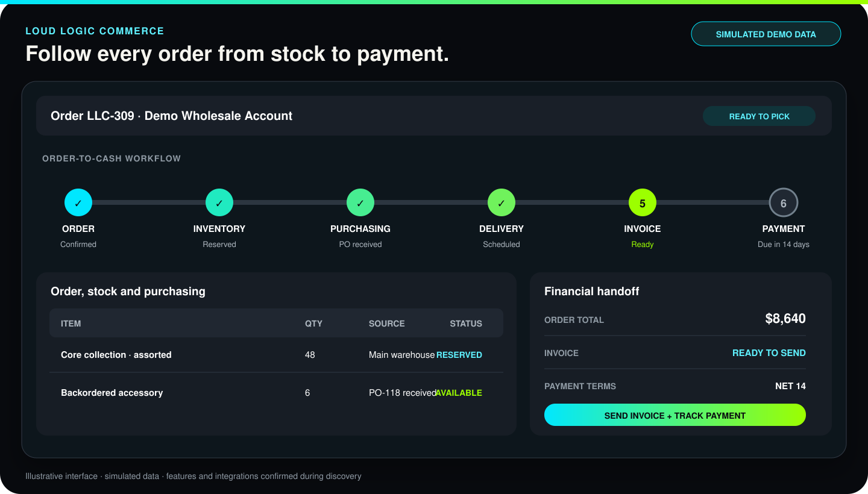Image resolution: width=868 pixels, height=494 pixels.
Task: Click the Ready to Pick status pill
Action: [x=759, y=116]
